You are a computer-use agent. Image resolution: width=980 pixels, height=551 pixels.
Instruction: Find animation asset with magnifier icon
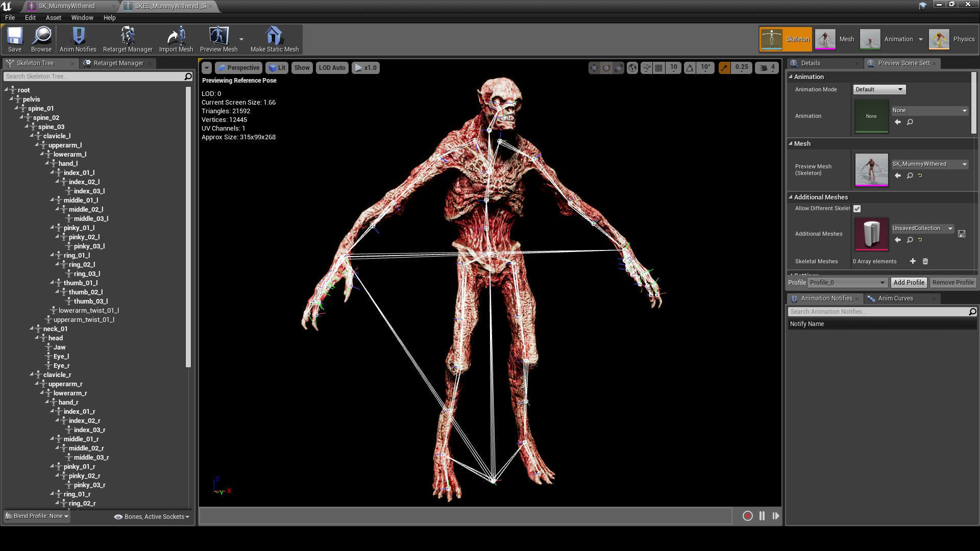point(910,122)
